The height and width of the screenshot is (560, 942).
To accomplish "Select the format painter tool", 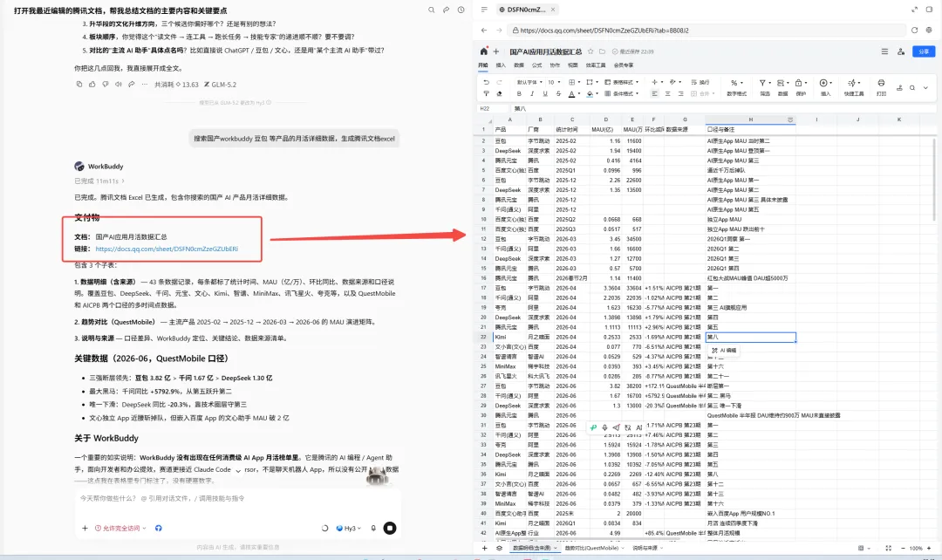I will point(486,93).
